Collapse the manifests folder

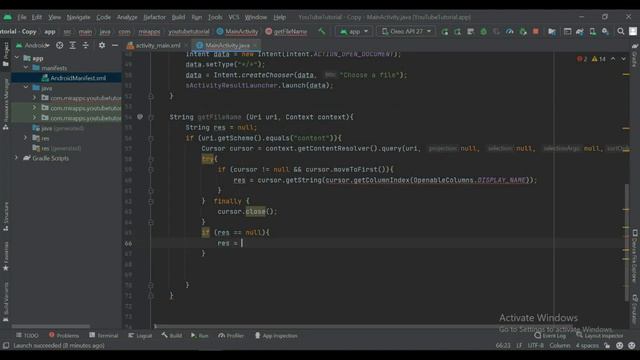click(26, 68)
